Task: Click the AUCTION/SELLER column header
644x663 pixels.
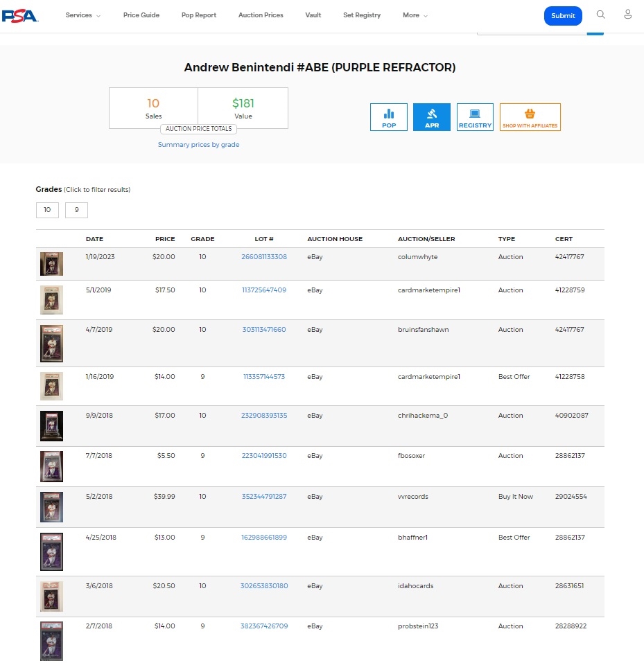Action: tap(426, 239)
